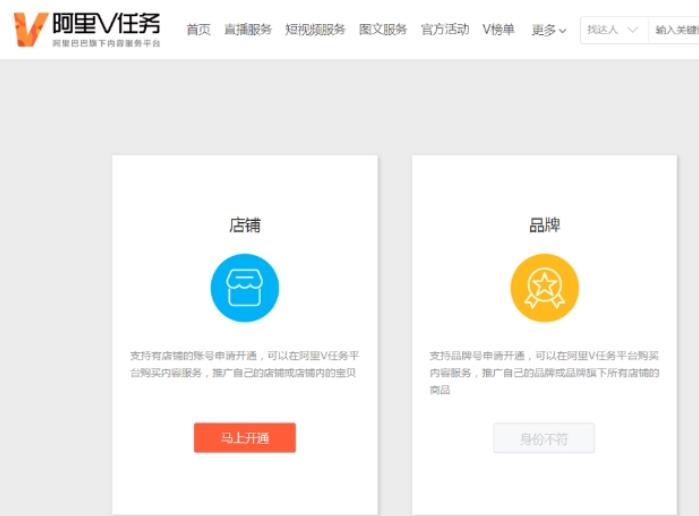
Task: Click the 品牌 card heading
Action: tap(544, 225)
